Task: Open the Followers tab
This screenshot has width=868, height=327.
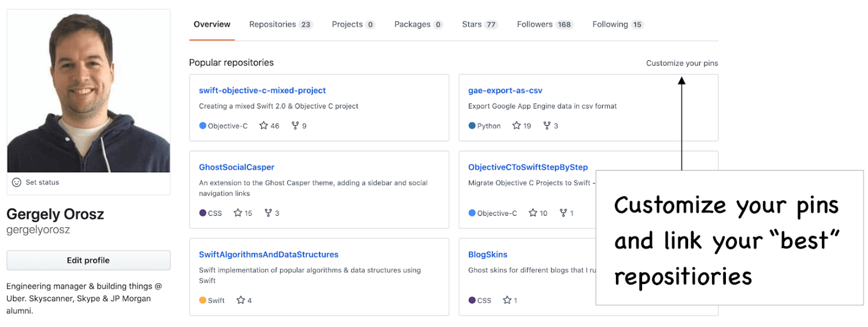Action: tap(545, 25)
